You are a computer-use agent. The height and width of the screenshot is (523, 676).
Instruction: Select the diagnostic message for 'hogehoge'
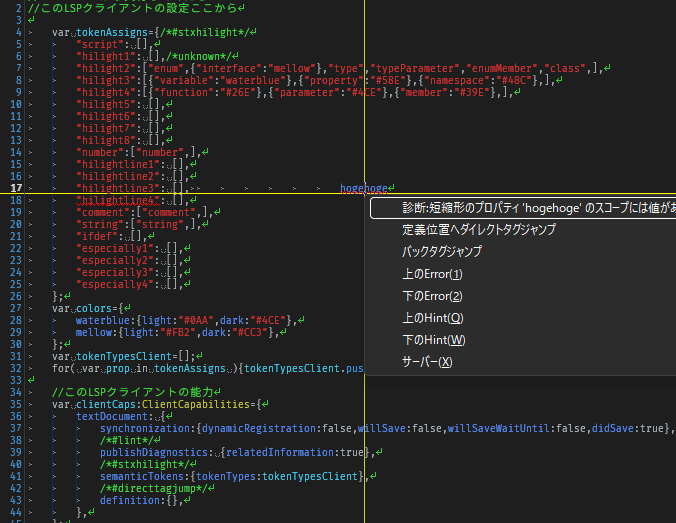(523, 208)
